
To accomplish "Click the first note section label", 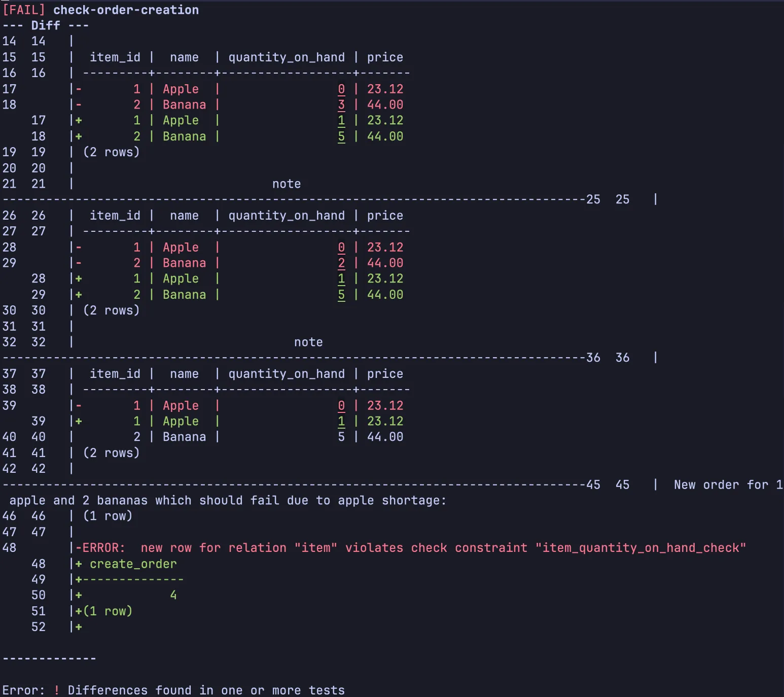I will 286,184.
